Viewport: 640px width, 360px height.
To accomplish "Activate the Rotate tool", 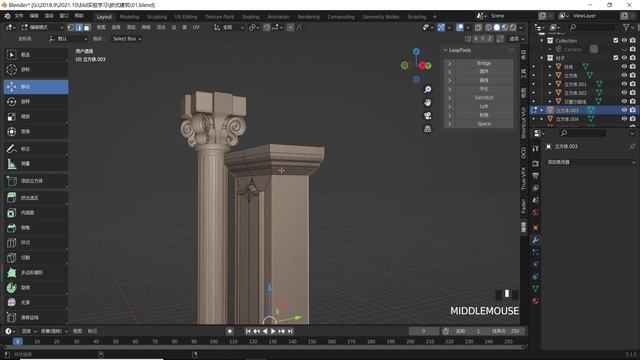I will tap(35, 102).
